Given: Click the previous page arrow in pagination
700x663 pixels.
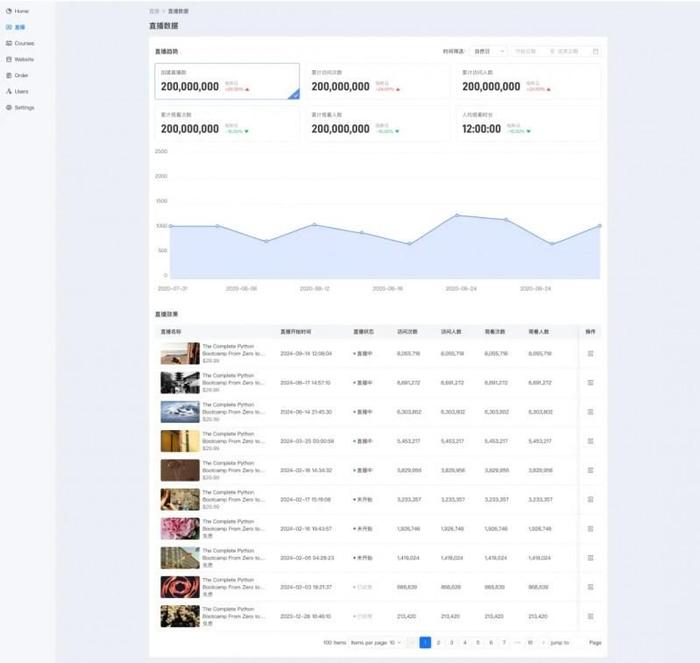Looking at the screenshot, I should click(412, 643).
